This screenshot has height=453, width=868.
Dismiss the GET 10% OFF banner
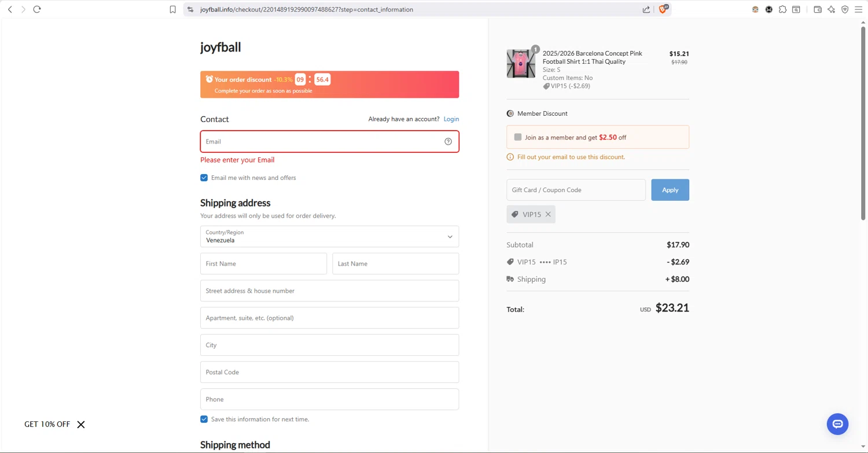[81, 425]
